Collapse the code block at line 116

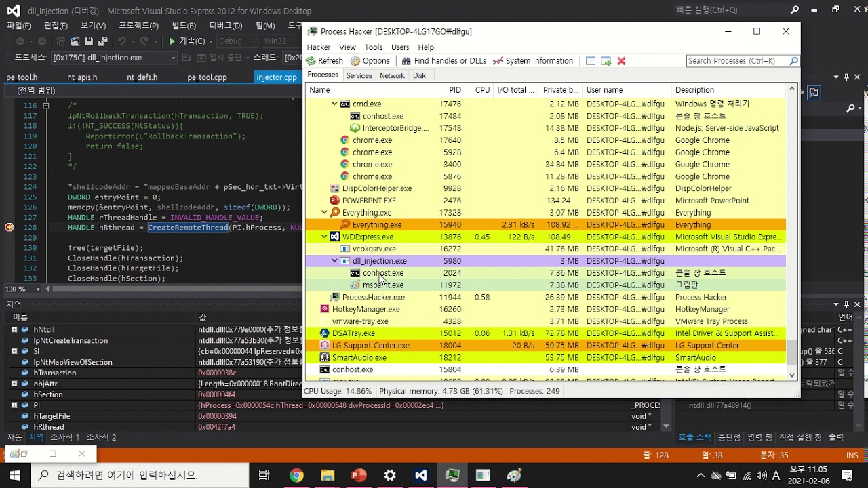[x=46, y=106]
